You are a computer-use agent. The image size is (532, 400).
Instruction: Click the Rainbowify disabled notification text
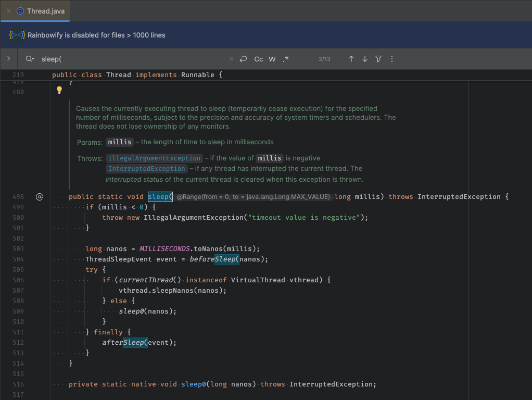point(96,35)
